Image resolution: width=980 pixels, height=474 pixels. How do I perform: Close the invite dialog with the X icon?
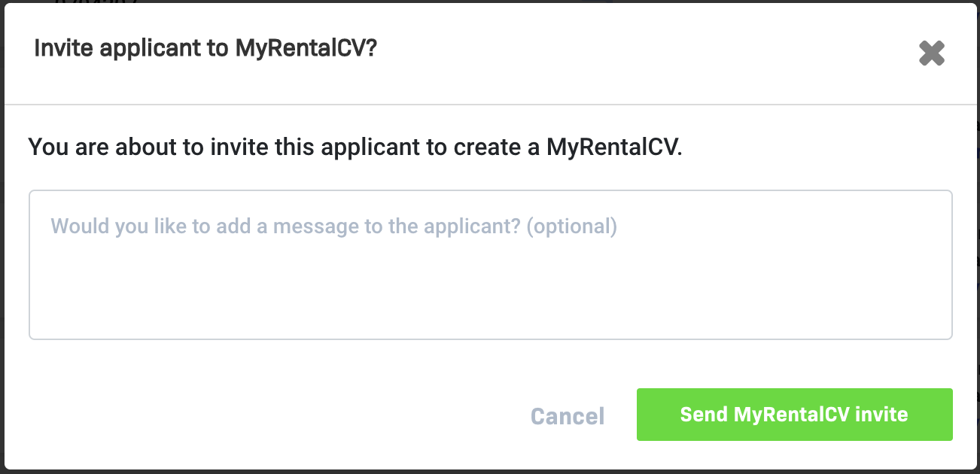click(x=931, y=53)
